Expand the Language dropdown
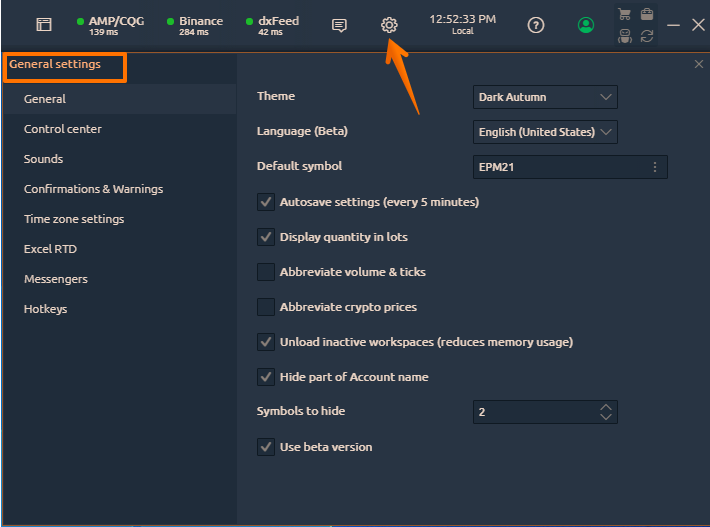Image resolution: width=710 pixels, height=527 pixels. (x=545, y=132)
